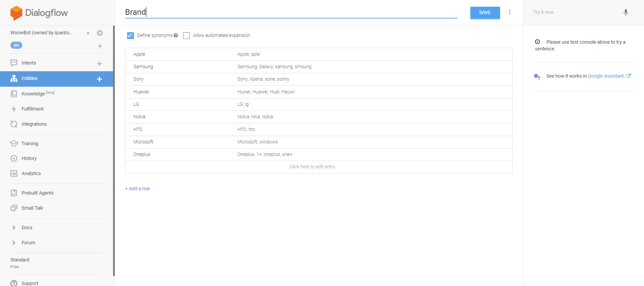
Task: Click the Brand entity name field
Action: 291,12
